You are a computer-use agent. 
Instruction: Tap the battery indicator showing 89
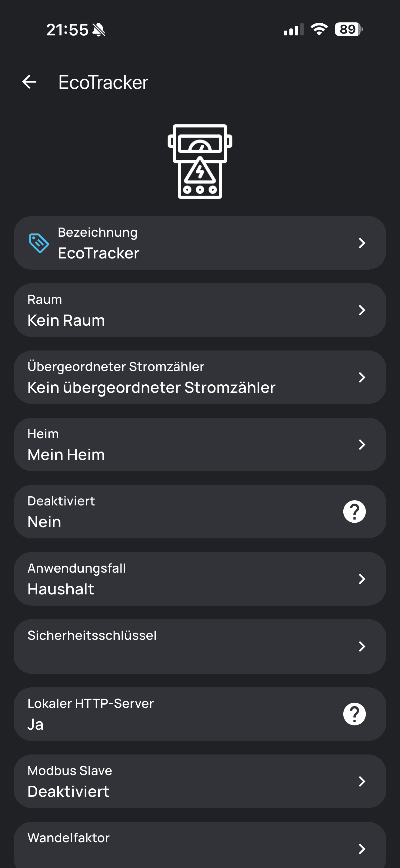coord(348,29)
